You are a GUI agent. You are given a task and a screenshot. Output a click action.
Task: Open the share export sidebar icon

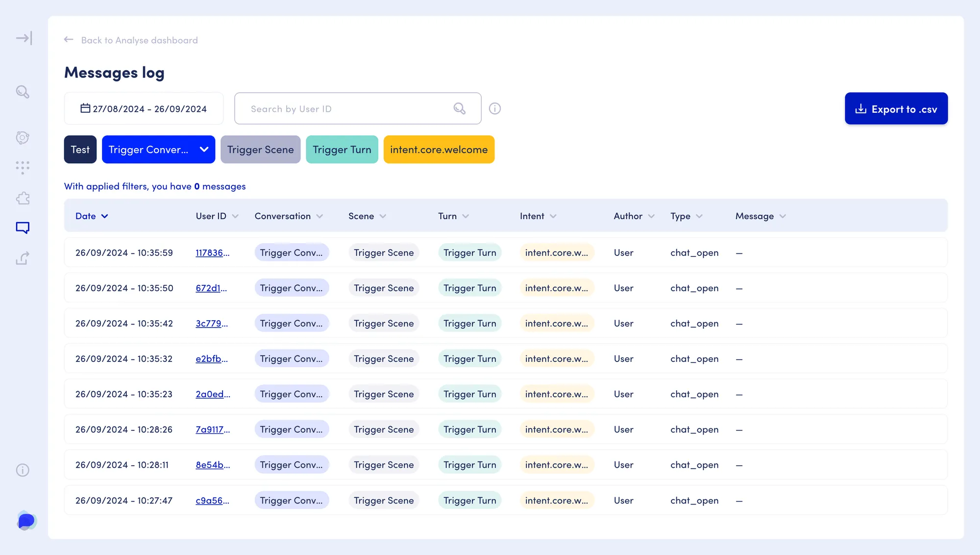pos(23,258)
